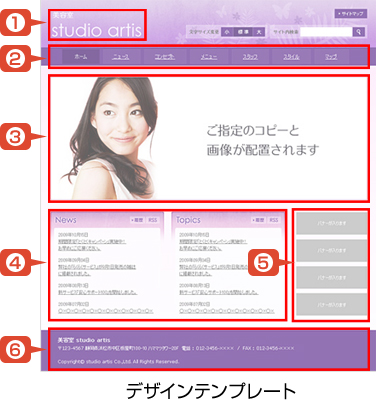The width and height of the screenshot is (376, 400).
Task: Click the RSS button in News panel
Action: tap(153, 220)
